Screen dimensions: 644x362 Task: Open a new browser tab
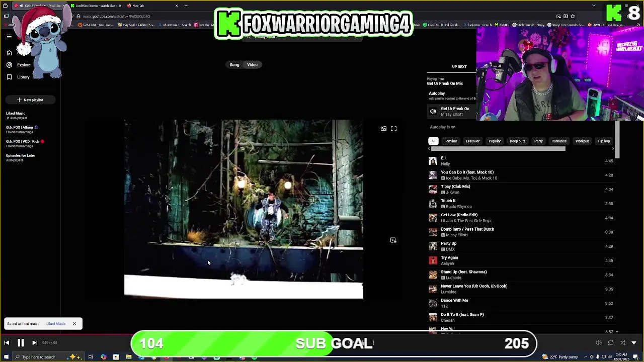tap(186, 6)
